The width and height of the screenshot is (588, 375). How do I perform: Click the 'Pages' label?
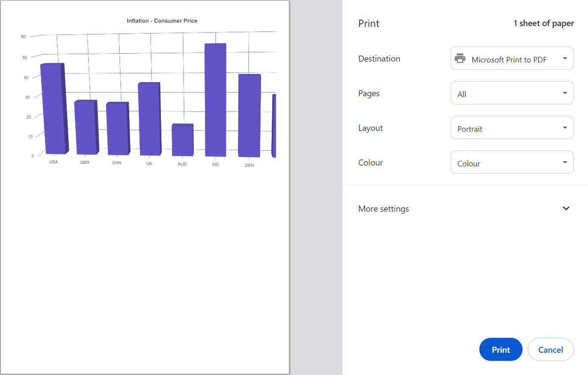point(369,93)
